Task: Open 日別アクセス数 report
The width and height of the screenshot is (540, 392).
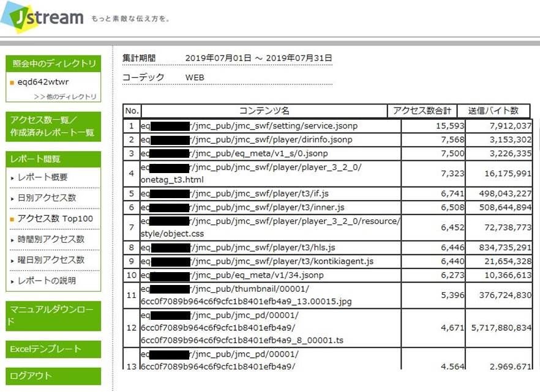Action: click(47, 198)
